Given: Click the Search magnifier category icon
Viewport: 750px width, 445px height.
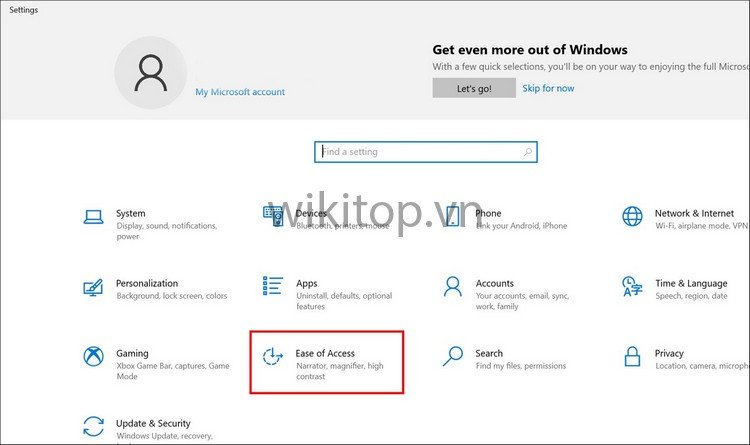Looking at the screenshot, I should [x=453, y=357].
